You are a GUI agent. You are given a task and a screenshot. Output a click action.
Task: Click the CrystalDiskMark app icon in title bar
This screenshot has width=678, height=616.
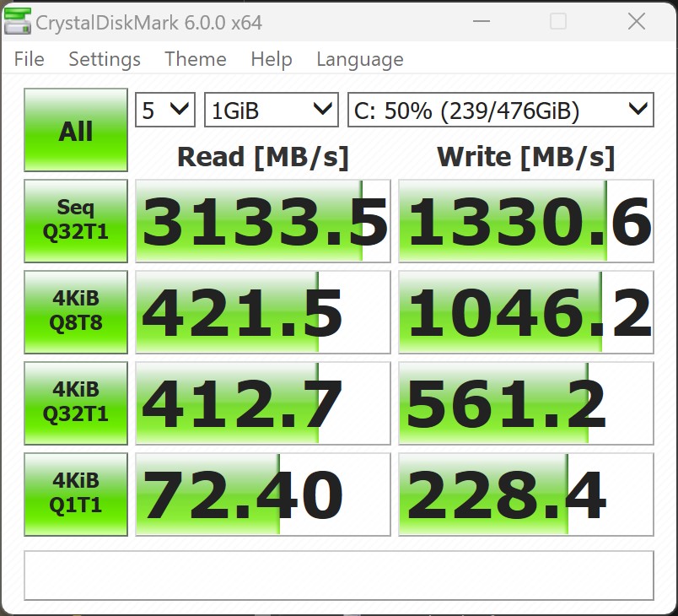coord(18,22)
